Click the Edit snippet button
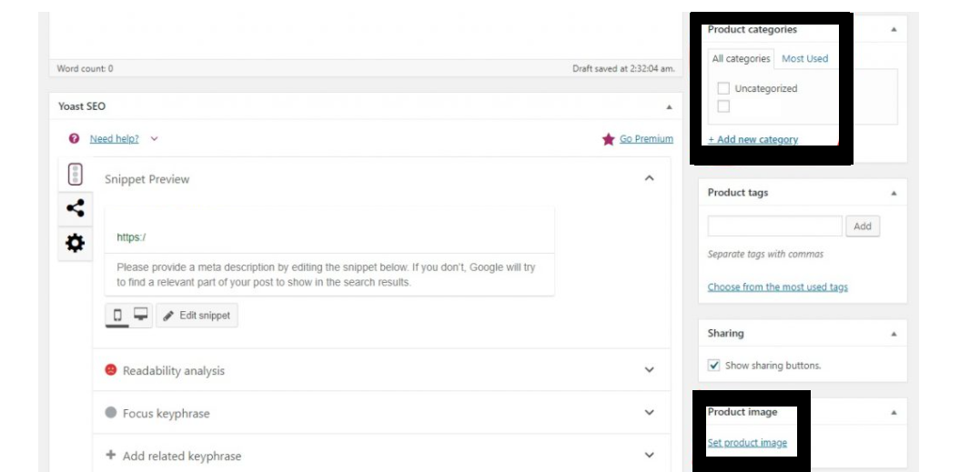This screenshot has height=472, width=980. [x=197, y=316]
